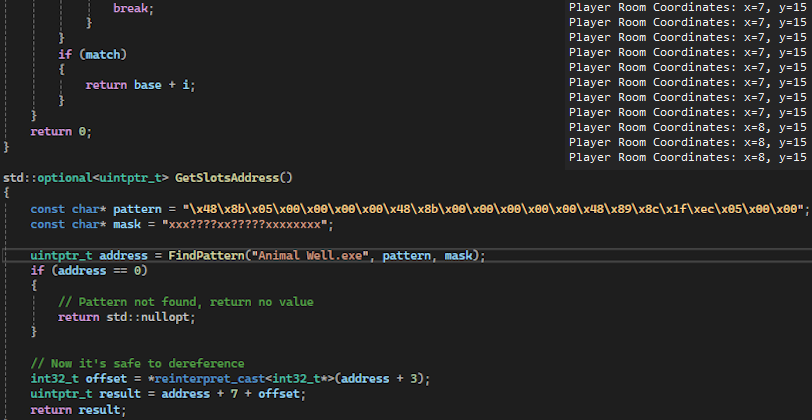The height and width of the screenshot is (420, 812).
Task: Click the "return result;" statement
Action: pos(78,409)
